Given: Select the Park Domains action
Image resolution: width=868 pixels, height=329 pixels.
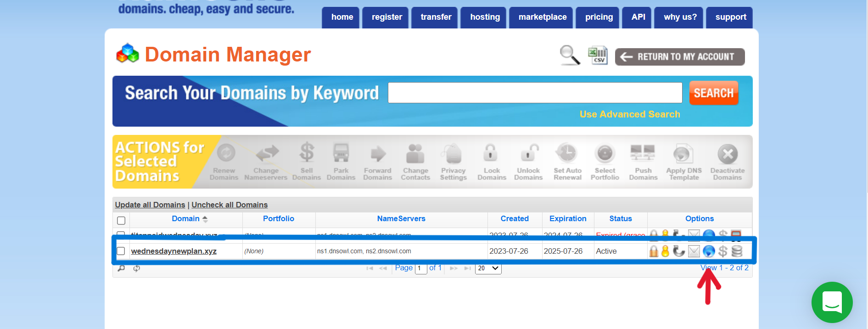Looking at the screenshot, I should click(341, 162).
